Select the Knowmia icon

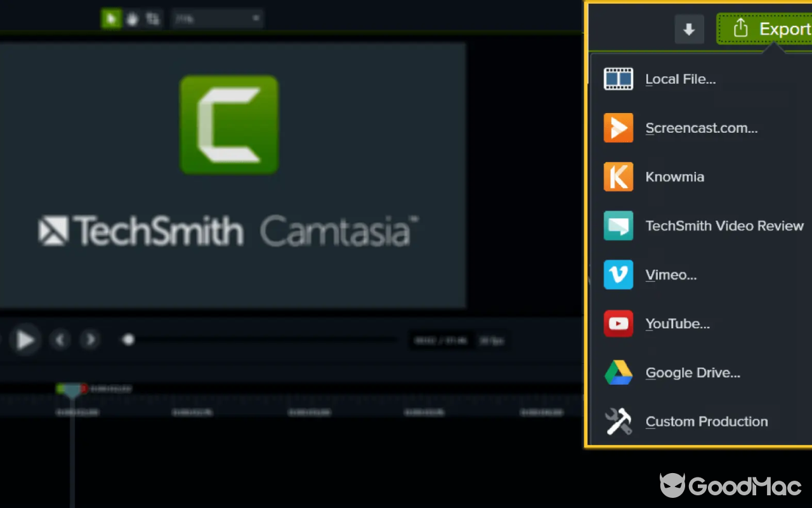tap(618, 177)
